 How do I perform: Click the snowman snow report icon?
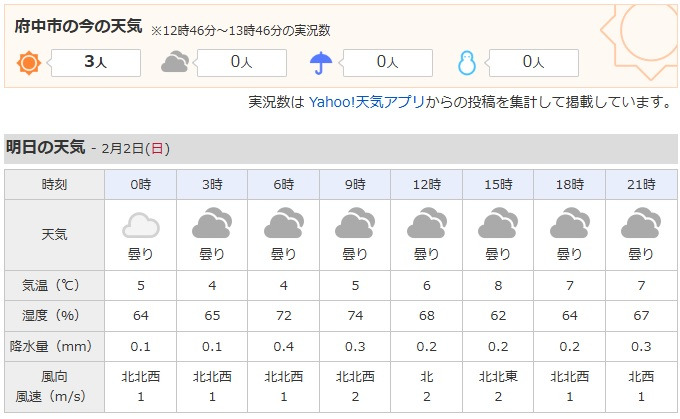[x=467, y=63]
